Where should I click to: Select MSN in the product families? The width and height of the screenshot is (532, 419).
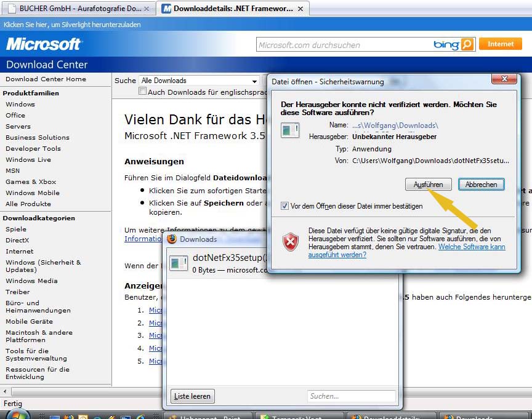coord(12,171)
